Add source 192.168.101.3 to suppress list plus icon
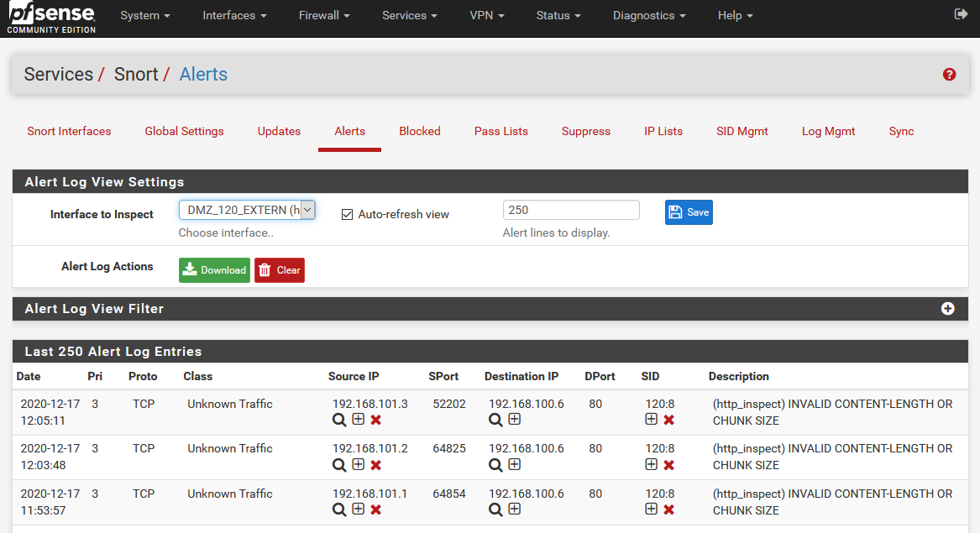980x533 pixels. 358,420
